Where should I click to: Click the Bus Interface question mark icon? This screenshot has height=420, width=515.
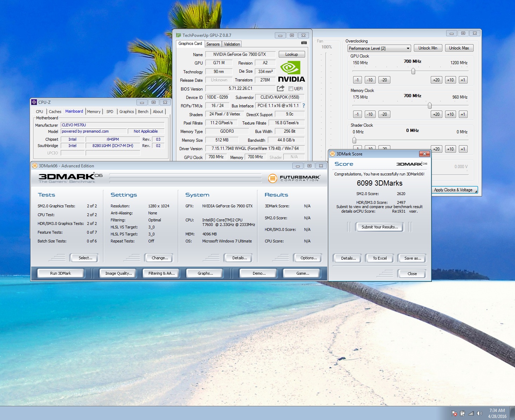pos(304,106)
